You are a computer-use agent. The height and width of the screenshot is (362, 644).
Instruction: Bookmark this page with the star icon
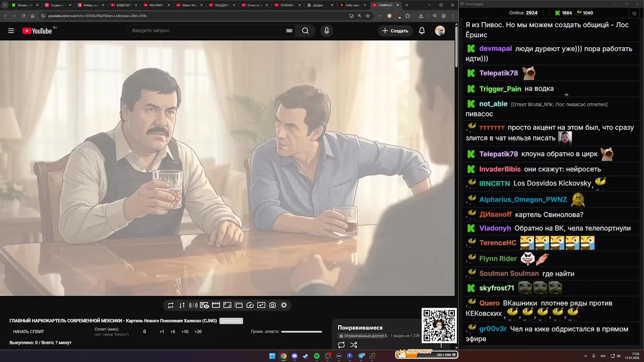(368, 16)
